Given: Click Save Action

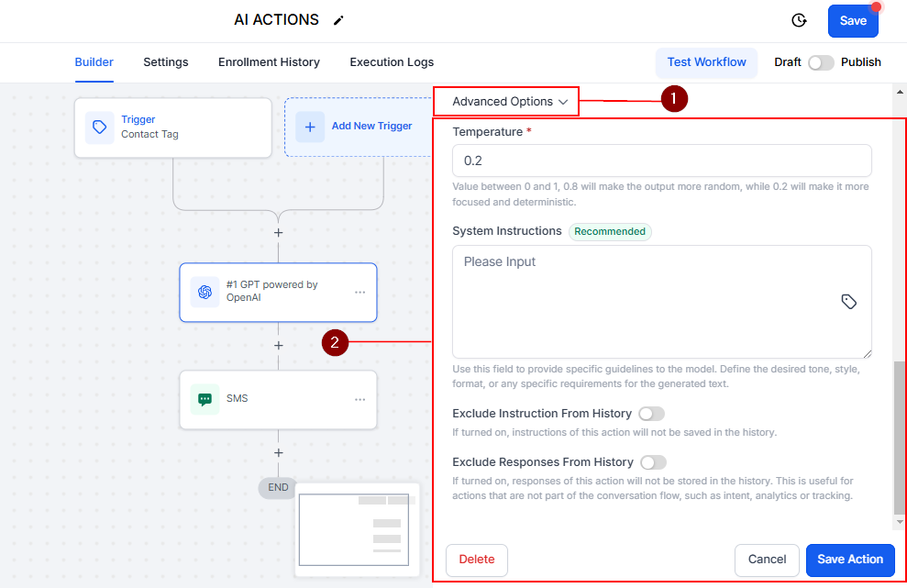Looking at the screenshot, I should [850, 560].
